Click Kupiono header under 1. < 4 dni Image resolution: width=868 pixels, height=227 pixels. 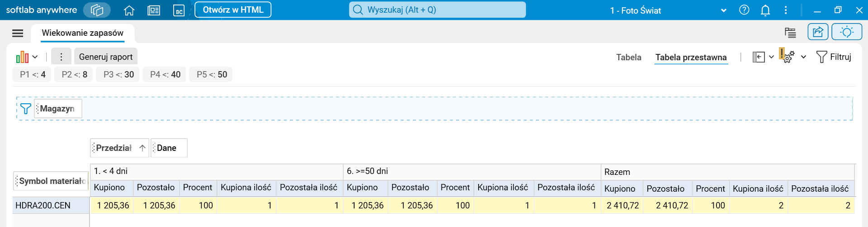pos(112,187)
